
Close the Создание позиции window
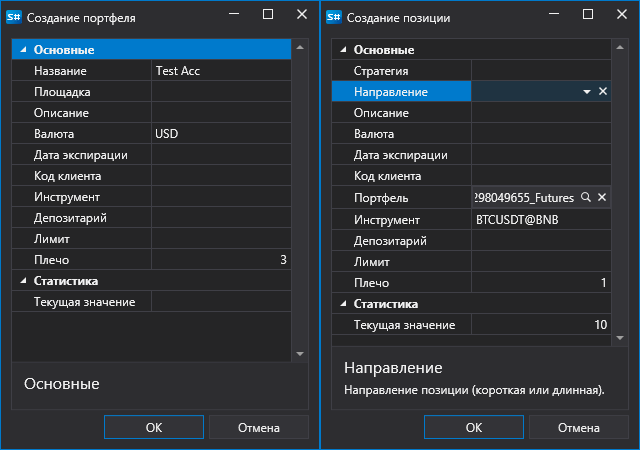(622, 14)
